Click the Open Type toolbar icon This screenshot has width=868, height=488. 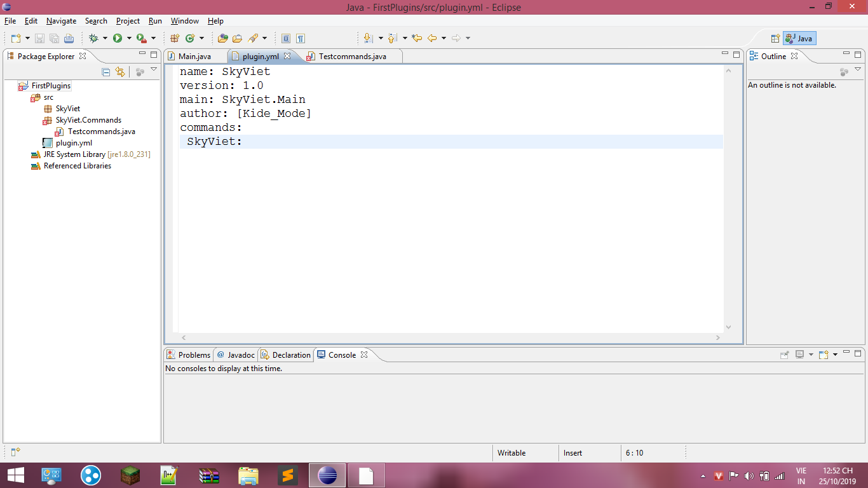click(x=222, y=38)
